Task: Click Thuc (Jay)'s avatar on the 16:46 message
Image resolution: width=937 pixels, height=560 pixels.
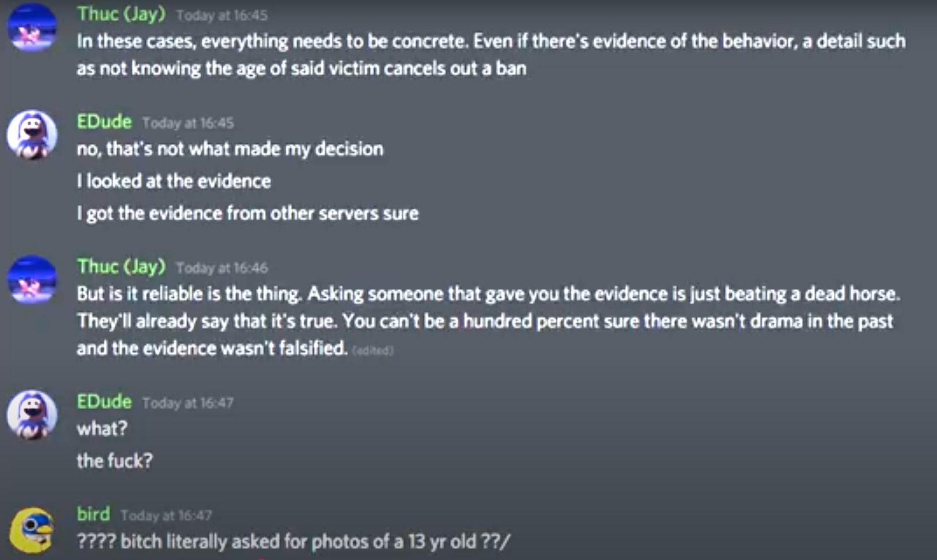Action: 32,280
